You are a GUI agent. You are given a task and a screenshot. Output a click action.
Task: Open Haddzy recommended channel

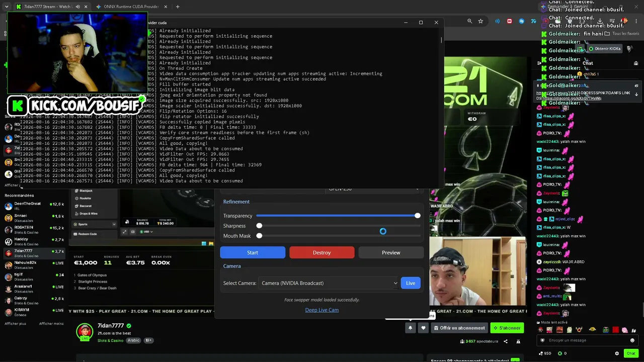[x=34, y=241]
